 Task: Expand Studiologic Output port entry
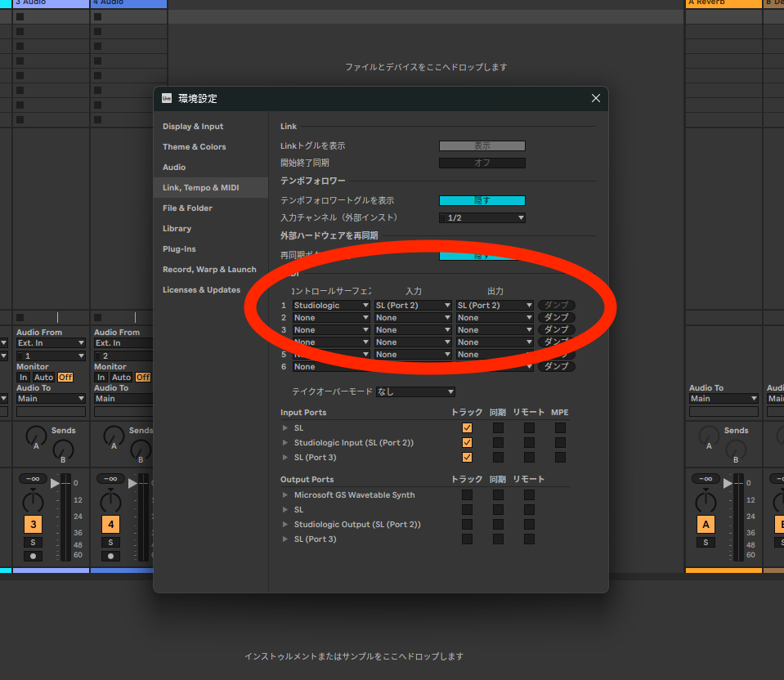[285, 524]
